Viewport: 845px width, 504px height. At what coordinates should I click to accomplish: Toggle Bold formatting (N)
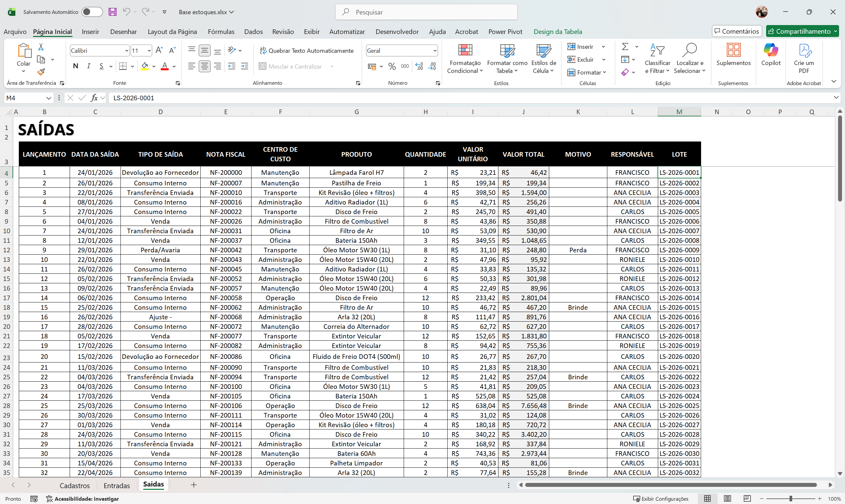(x=76, y=66)
